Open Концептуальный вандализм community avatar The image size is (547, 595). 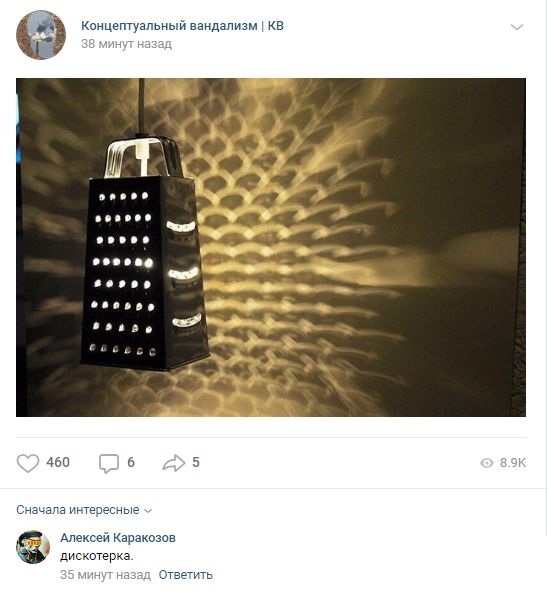(x=41, y=35)
